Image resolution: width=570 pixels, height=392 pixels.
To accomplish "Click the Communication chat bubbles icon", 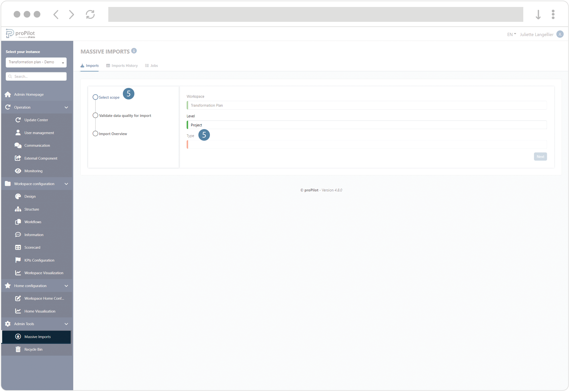I will tap(18, 146).
